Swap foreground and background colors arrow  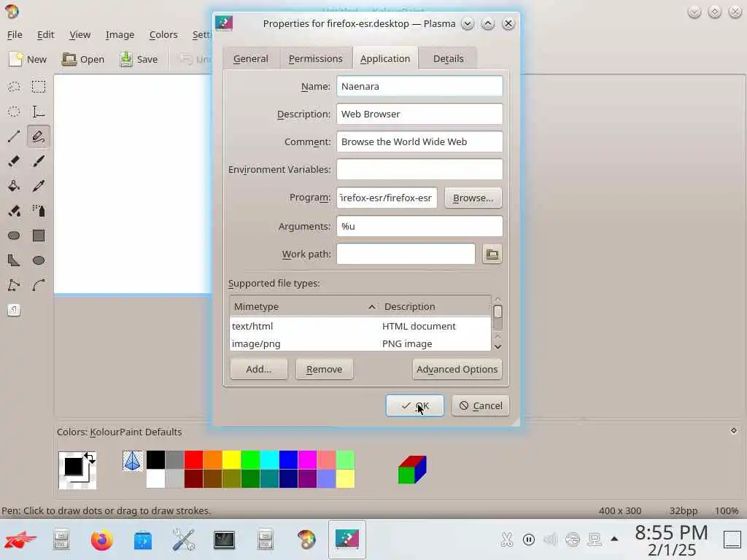pyautogui.click(x=90, y=458)
